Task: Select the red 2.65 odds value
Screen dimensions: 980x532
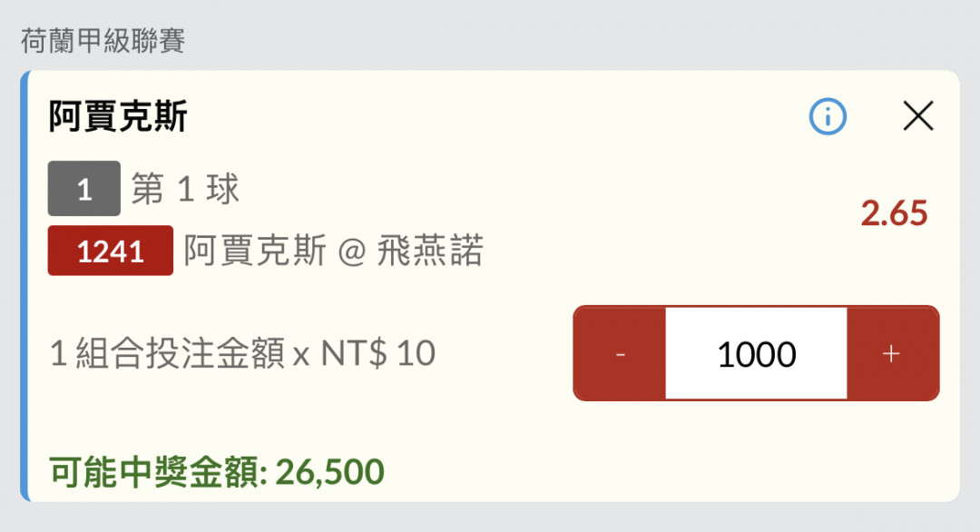Action: coord(894,213)
